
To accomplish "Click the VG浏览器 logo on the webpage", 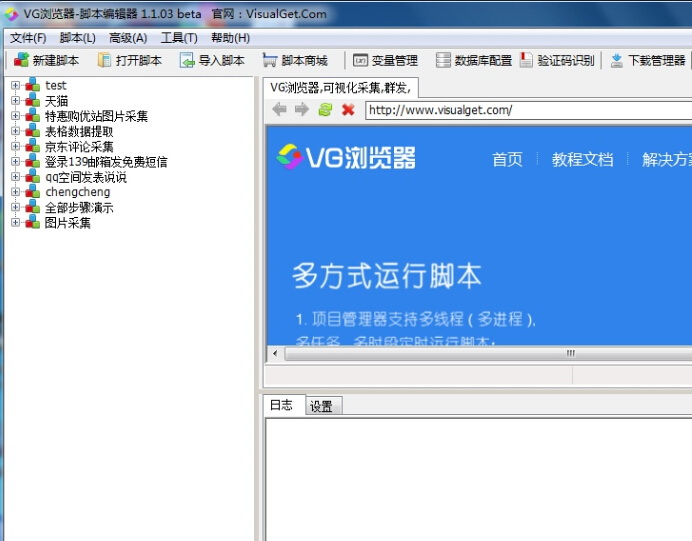I will point(346,157).
